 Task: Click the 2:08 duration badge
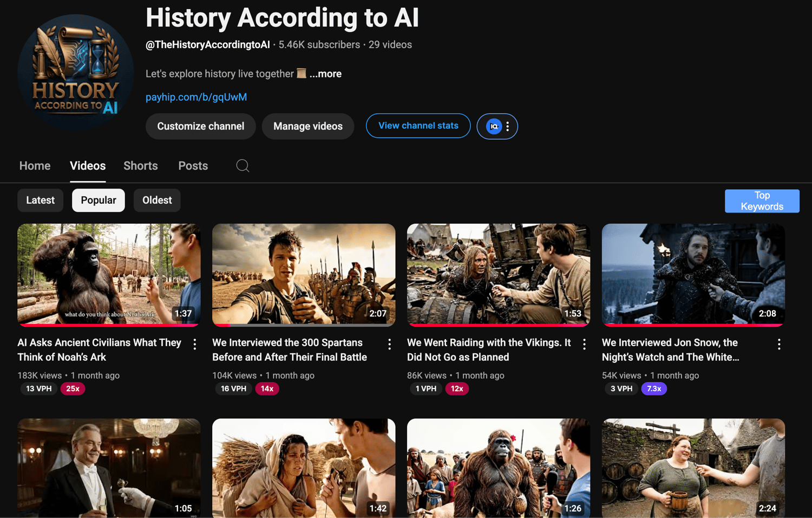click(x=768, y=314)
